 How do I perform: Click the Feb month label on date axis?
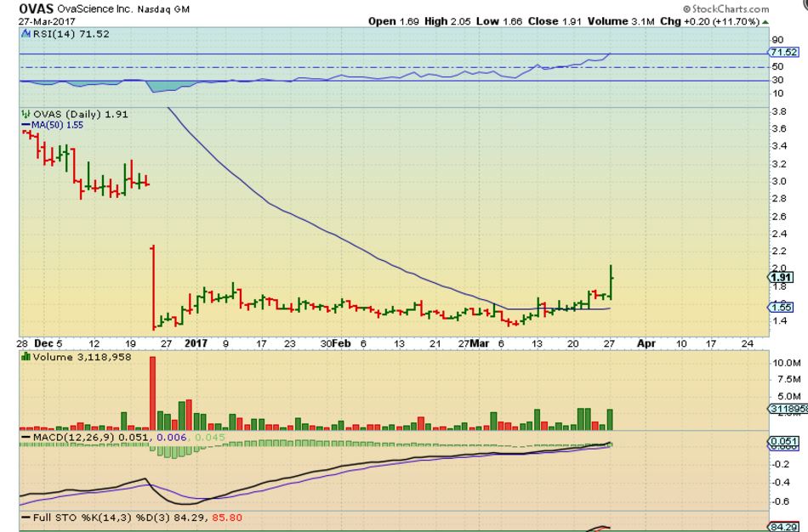tap(342, 343)
